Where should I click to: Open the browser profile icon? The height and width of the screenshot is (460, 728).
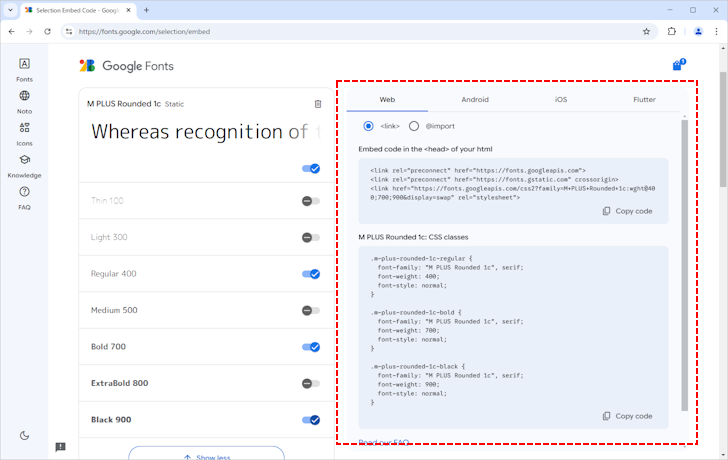pyautogui.click(x=698, y=32)
